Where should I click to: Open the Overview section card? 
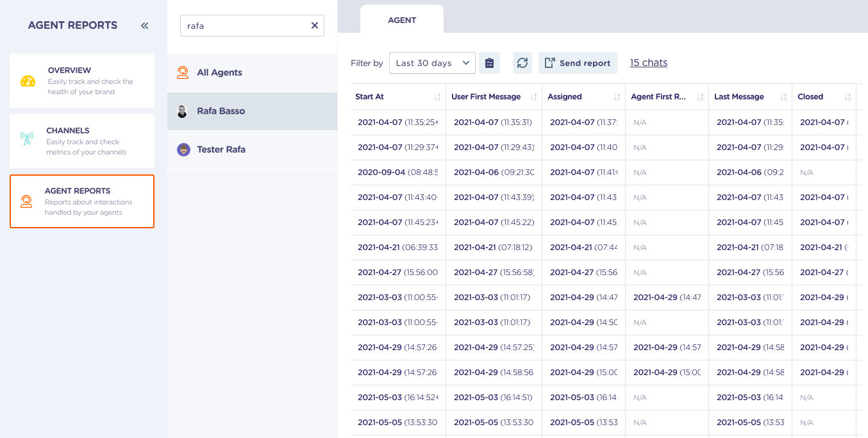pyautogui.click(x=82, y=81)
